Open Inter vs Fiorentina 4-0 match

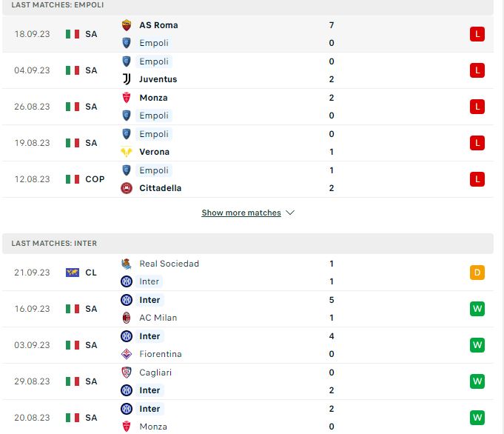click(x=248, y=345)
